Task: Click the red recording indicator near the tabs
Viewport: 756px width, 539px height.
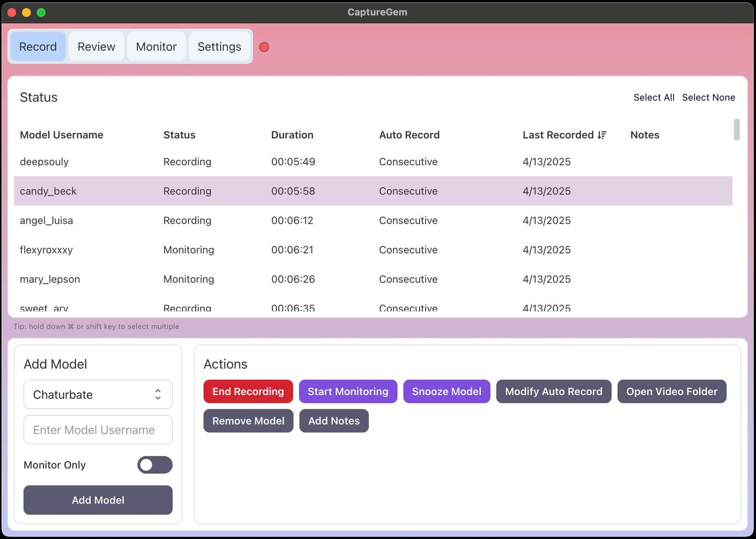Action: (264, 47)
